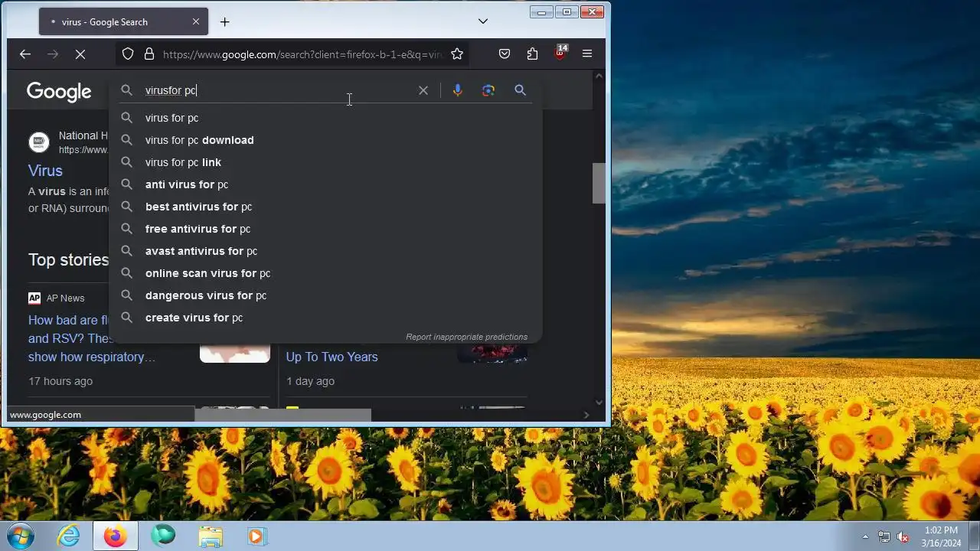Open the Windows Start menu
This screenshot has width=980, height=551.
(x=20, y=536)
